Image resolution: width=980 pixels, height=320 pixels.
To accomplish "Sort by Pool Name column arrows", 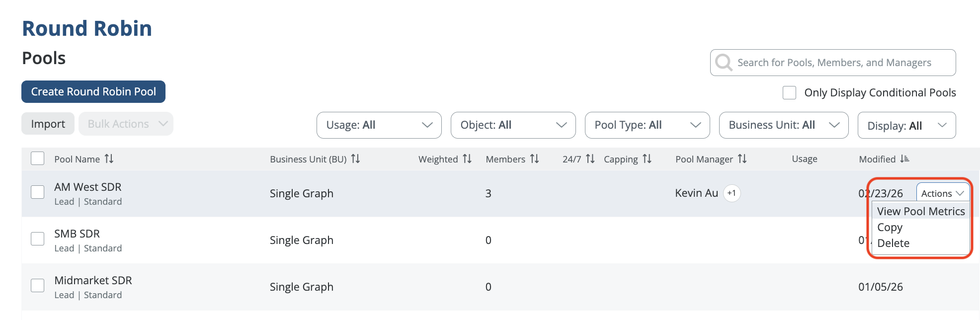I will tap(109, 159).
